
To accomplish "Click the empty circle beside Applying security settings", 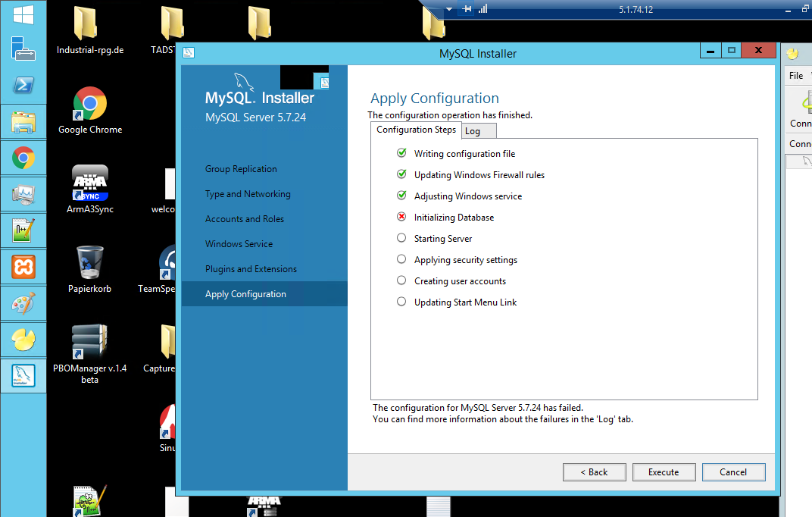I will 401,259.
